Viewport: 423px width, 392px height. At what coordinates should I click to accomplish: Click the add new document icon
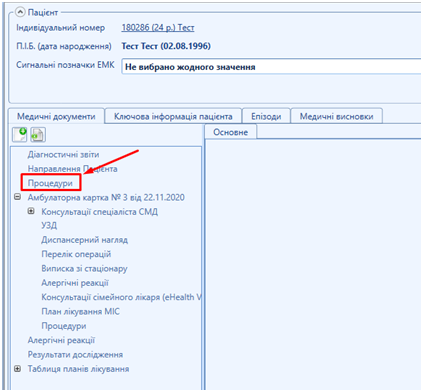pyautogui.click(x=19, y=135)
